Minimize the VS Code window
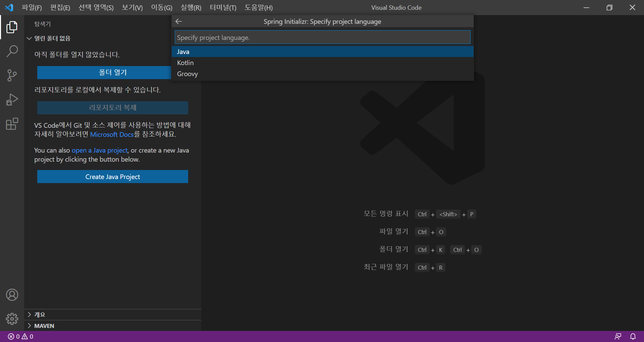The width and height of the screenshot is (644, 342). click(x=586, y=7)
